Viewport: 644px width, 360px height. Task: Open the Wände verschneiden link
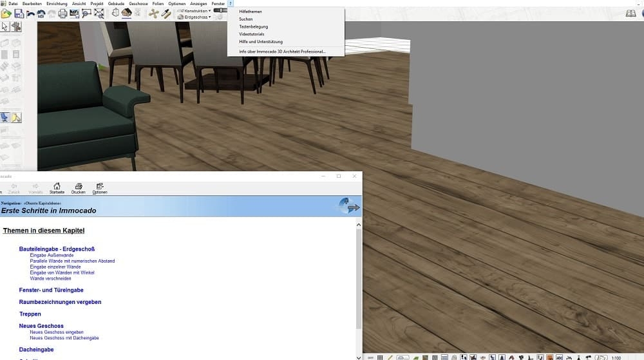pos(50,278)
